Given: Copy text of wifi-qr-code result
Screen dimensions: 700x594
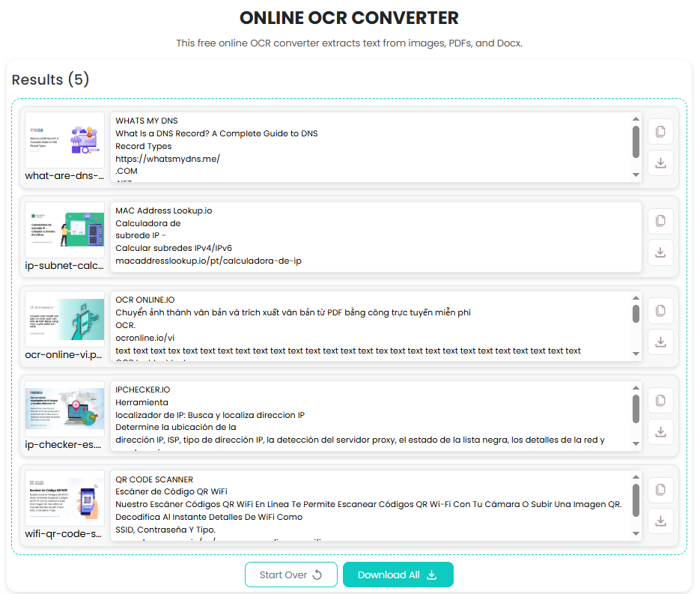Looking at the screenshot, I should coord(660,489).
